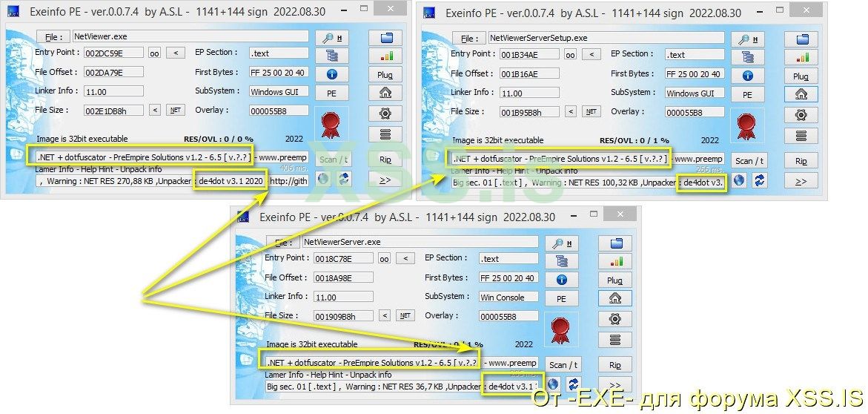Click info icon in NetViewerServerSetup.exe window
The height and width of the screenshot is (414, 868).
coord(747,76)
